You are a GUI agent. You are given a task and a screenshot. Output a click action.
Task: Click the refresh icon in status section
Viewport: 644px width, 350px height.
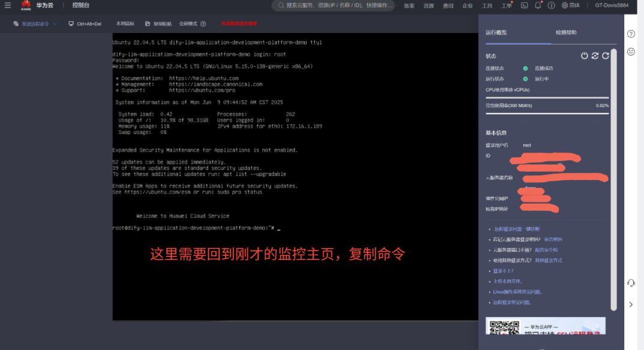pos(606,56)
